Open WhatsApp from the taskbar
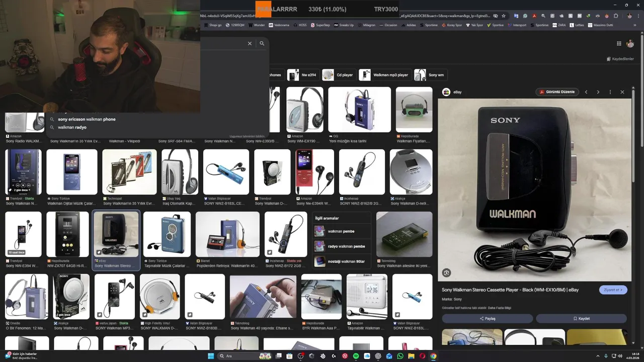The height and width of the screenshot is (362, 644). tap(400, 356)
